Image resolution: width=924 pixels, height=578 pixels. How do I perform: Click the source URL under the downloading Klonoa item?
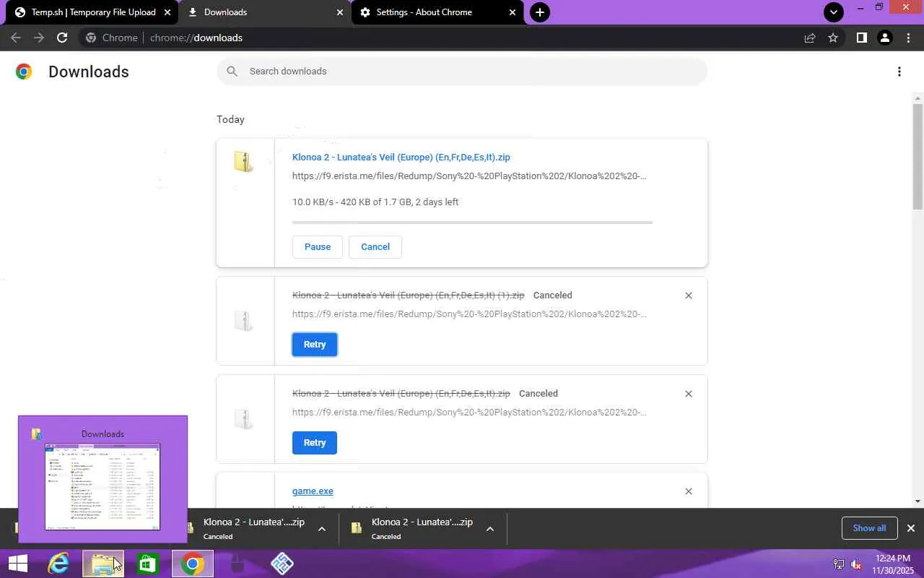[469, 176]
